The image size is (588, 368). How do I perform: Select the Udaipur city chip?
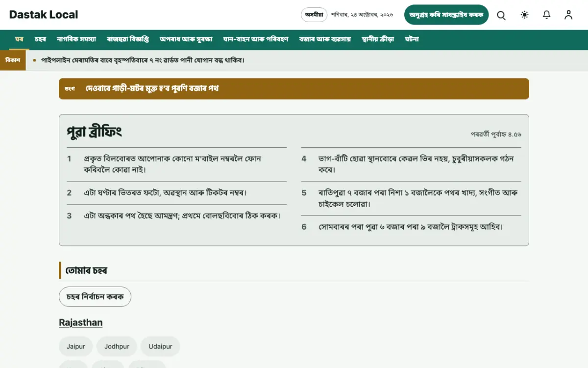pos(160,346)
